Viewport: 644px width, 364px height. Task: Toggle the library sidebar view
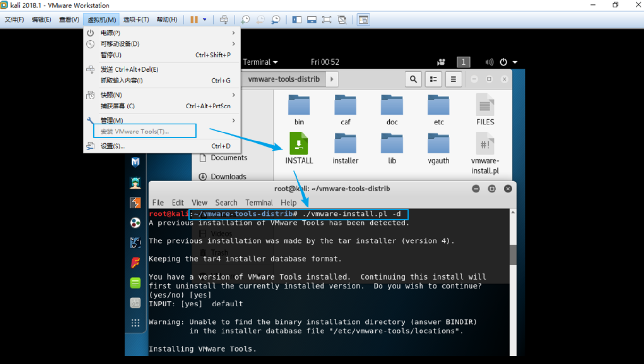(297, 19)
